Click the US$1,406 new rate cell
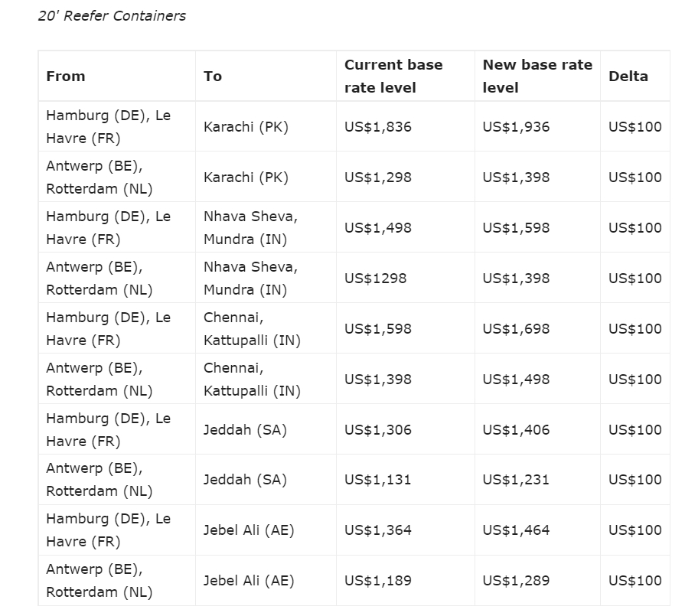This screenshot has height=616, width=685. tap(516, 430)
